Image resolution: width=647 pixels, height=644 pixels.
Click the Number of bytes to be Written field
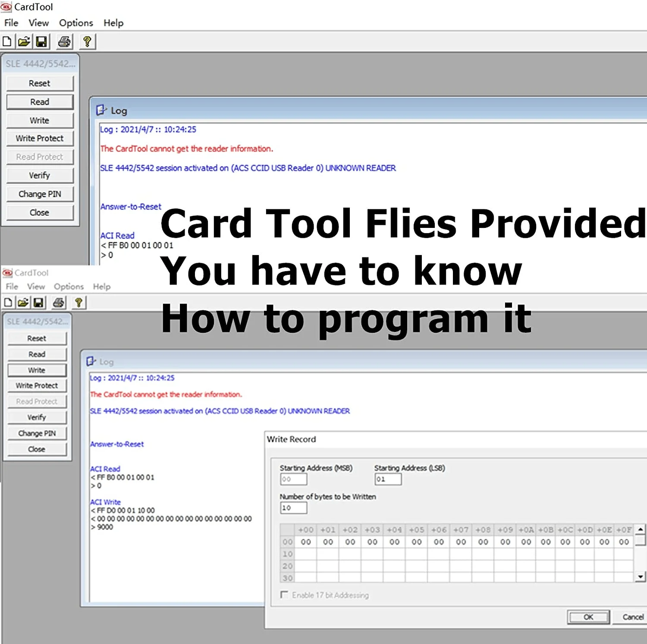[x=294, y=508]
